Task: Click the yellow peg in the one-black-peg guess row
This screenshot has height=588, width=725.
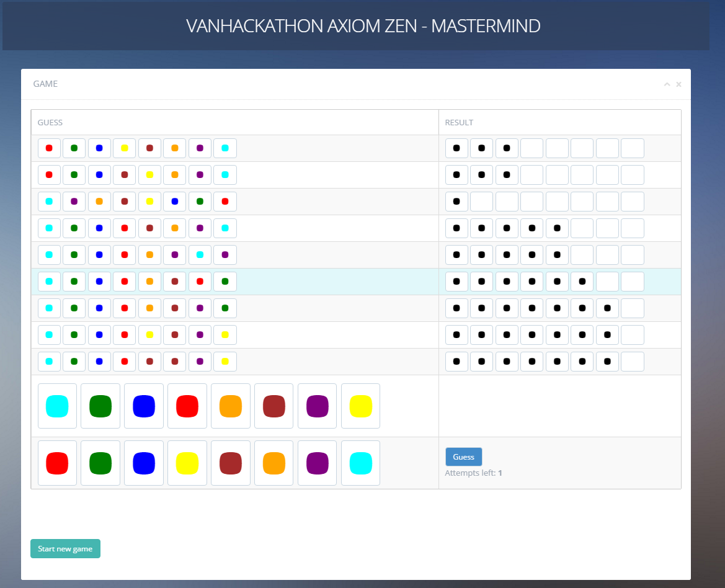Action: coord(149,202)
